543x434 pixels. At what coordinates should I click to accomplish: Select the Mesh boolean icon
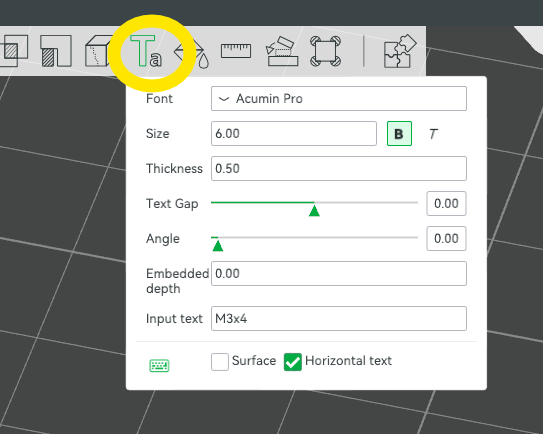(14, 51)
